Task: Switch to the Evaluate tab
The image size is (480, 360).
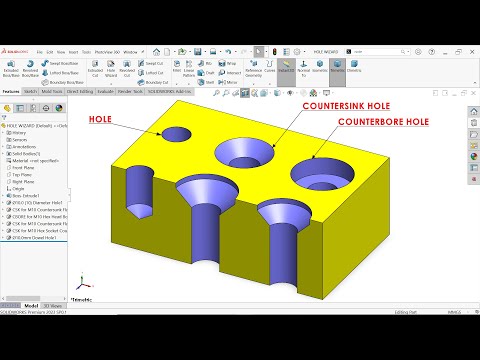Action: (105, 91)
